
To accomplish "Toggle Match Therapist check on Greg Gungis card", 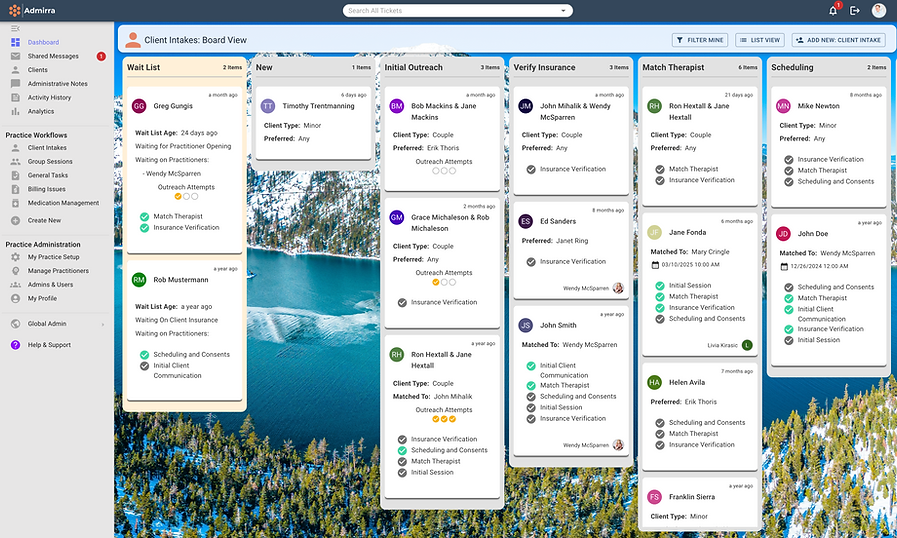I will (x=144, y=216).
